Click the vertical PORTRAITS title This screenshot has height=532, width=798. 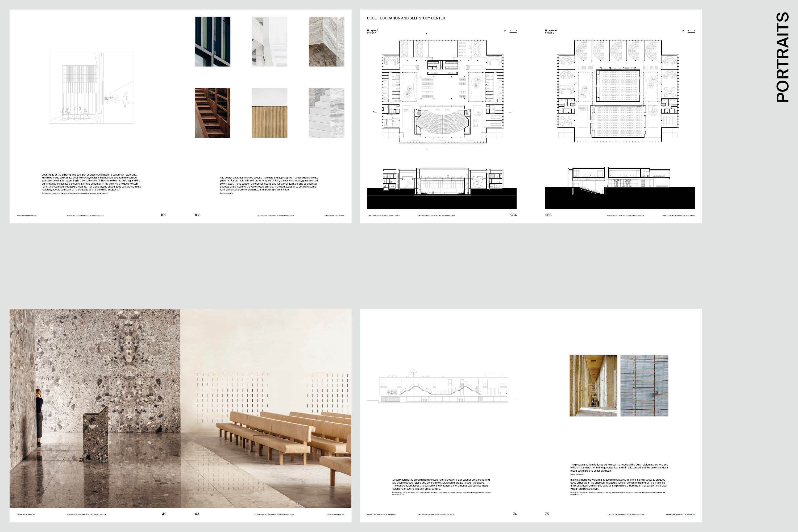pos(782,57)
